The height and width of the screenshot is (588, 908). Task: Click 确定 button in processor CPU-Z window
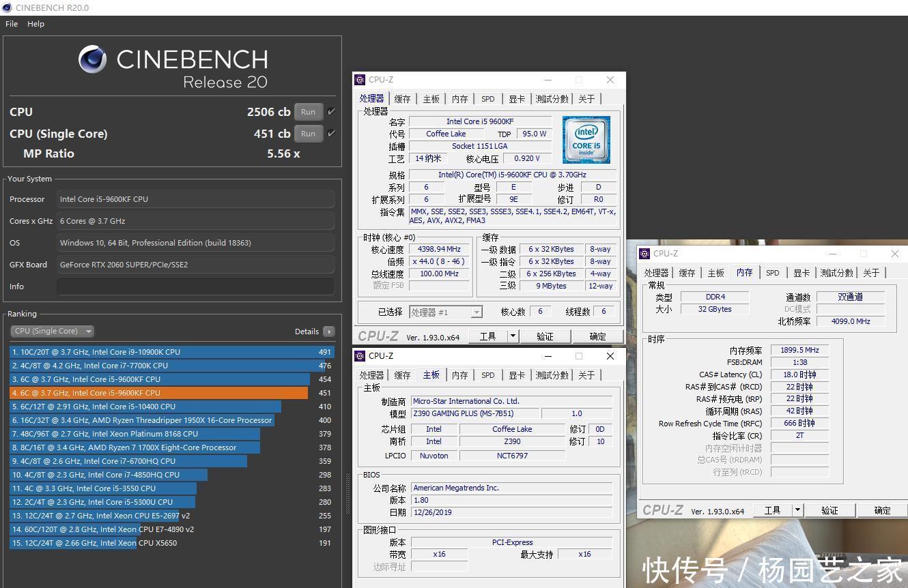[x=597, y=336]
